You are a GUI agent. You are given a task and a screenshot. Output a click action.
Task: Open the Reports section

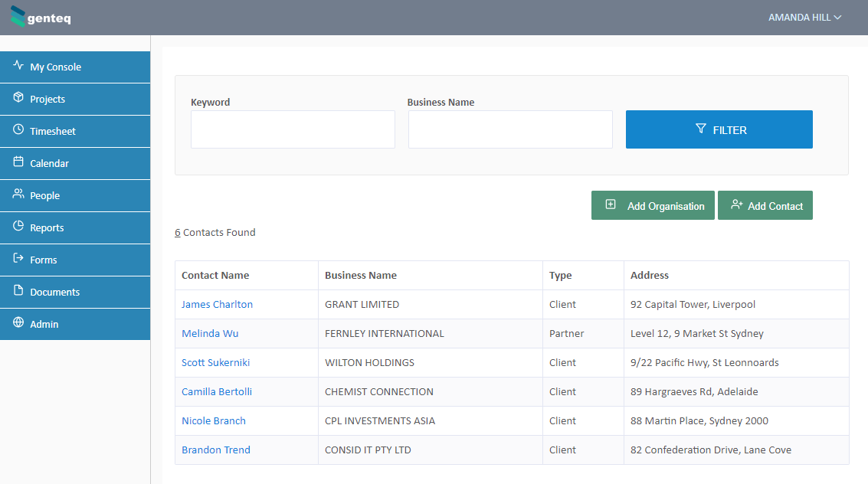coord(75,227)
